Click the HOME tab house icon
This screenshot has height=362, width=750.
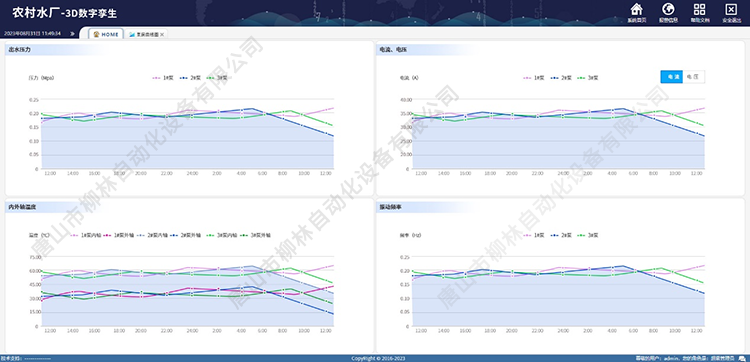point(96,34)
